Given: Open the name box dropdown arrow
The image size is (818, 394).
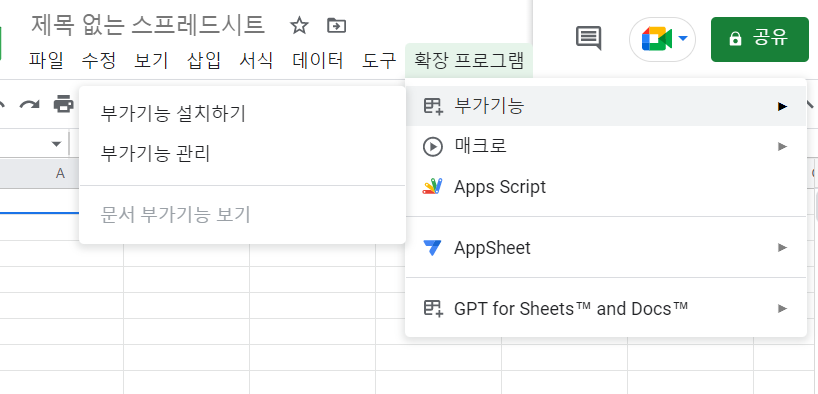Looking at the screenshot, I should point(56,144).
